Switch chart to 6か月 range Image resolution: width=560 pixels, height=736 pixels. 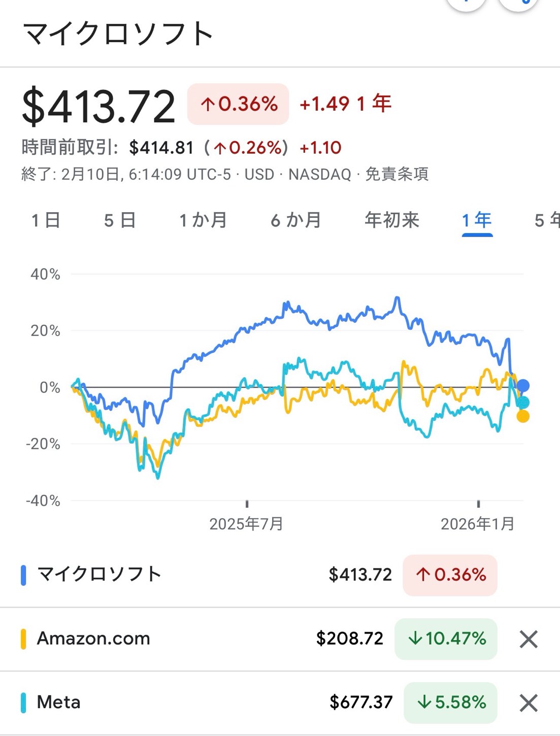coord(296,220)
